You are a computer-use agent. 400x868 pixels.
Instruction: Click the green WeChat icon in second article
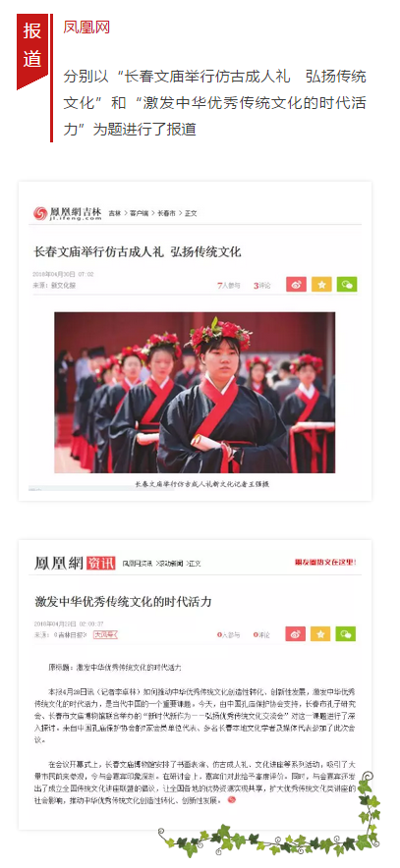point(346,634)
